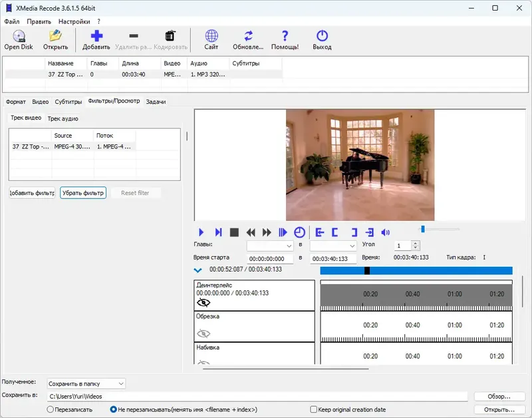Switch to the Субтитры tab
The width and height of the screenshot is (532, 418).
point(68,102)
